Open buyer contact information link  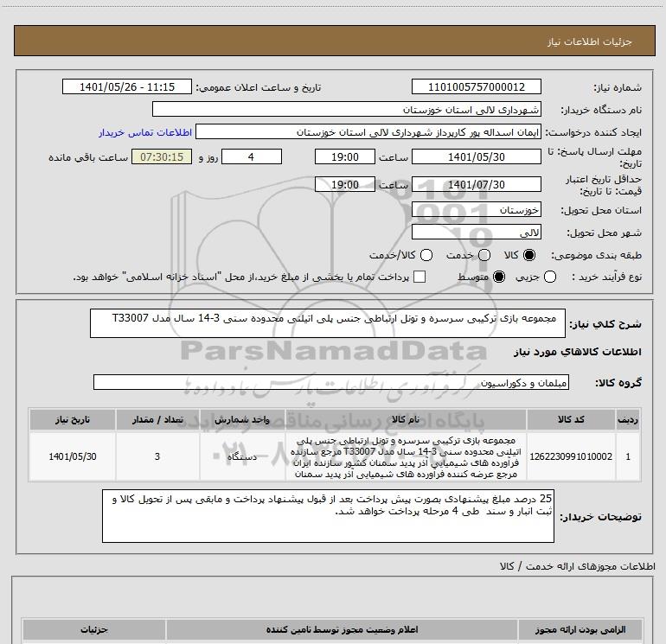[x=145, y=132]
